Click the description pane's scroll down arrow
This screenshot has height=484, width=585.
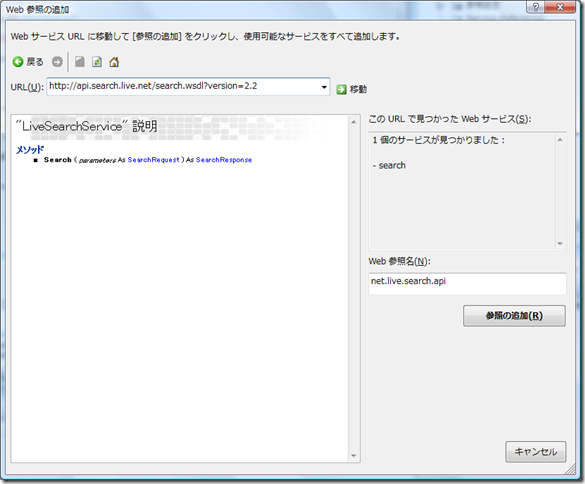pyautogui.click(x=354, y=456)
